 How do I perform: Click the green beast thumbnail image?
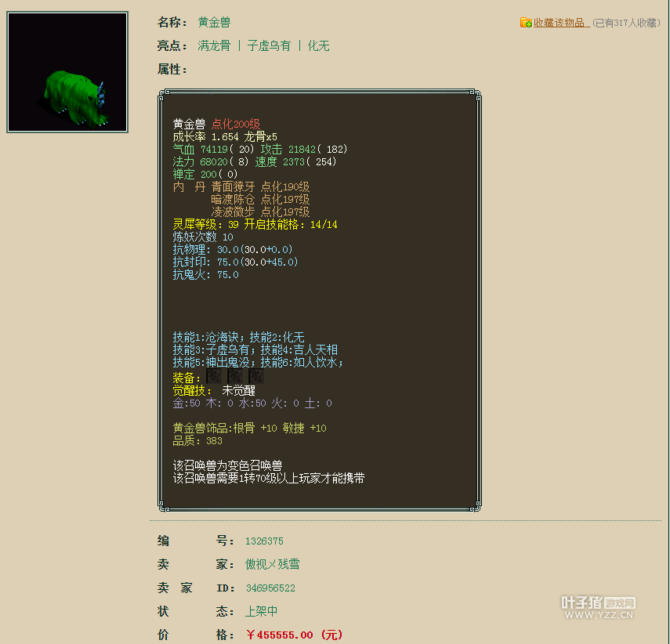pos(67,72)
